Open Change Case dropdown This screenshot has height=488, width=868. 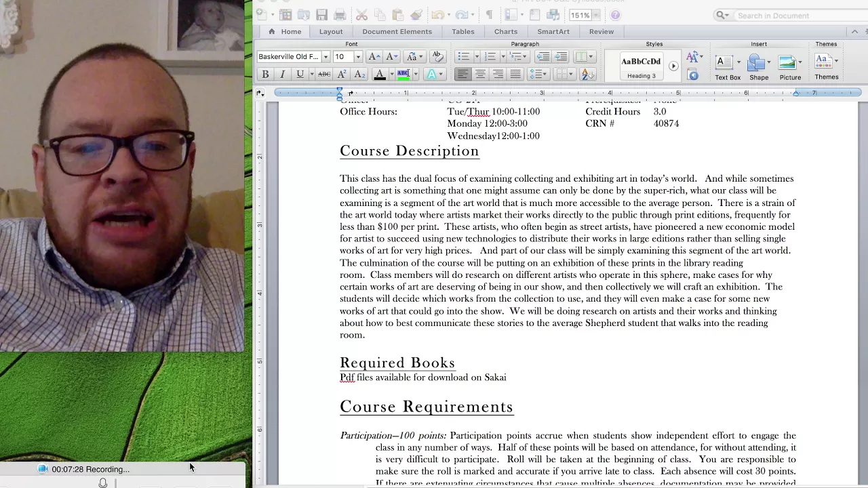(x=415, y=57)
